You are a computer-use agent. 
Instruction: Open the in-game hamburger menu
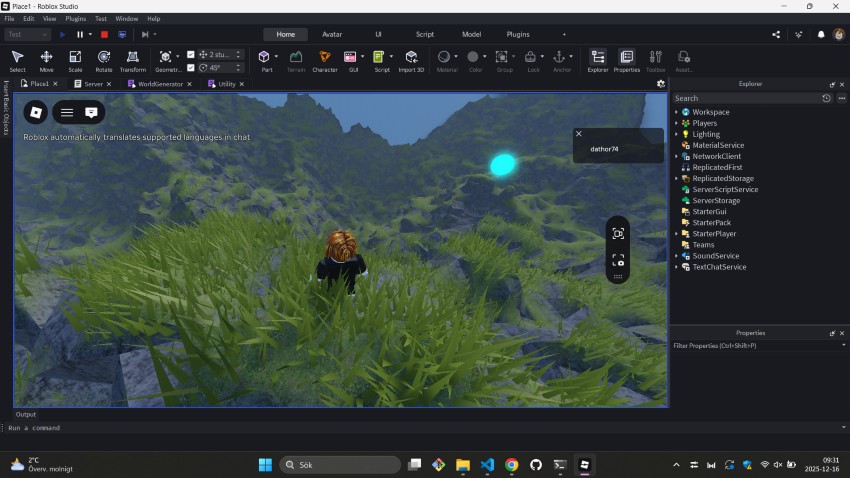[67, 112]
